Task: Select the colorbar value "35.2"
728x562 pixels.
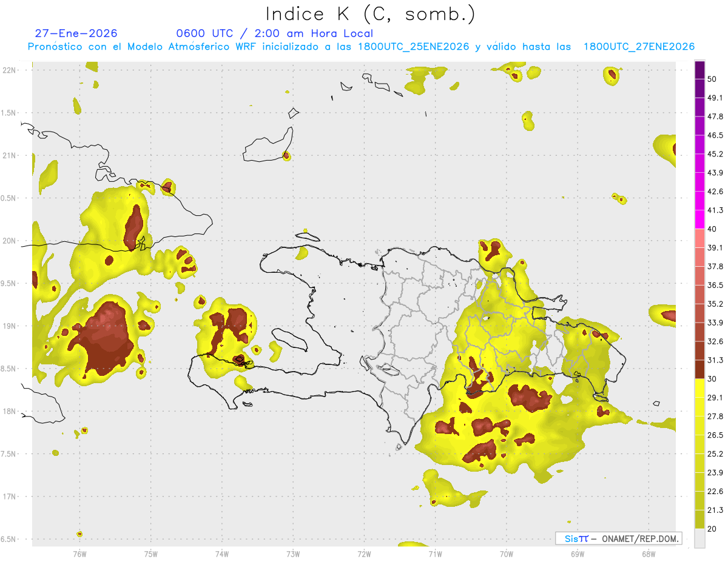Action: (715, 304)
